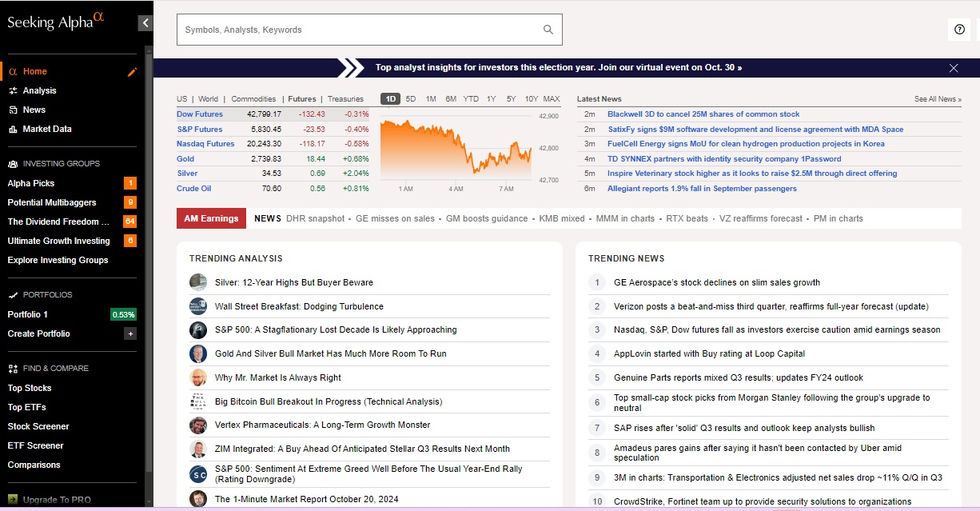This screenshot has height=511, width=980.
Task: Open See All News link
Action: 938,99
